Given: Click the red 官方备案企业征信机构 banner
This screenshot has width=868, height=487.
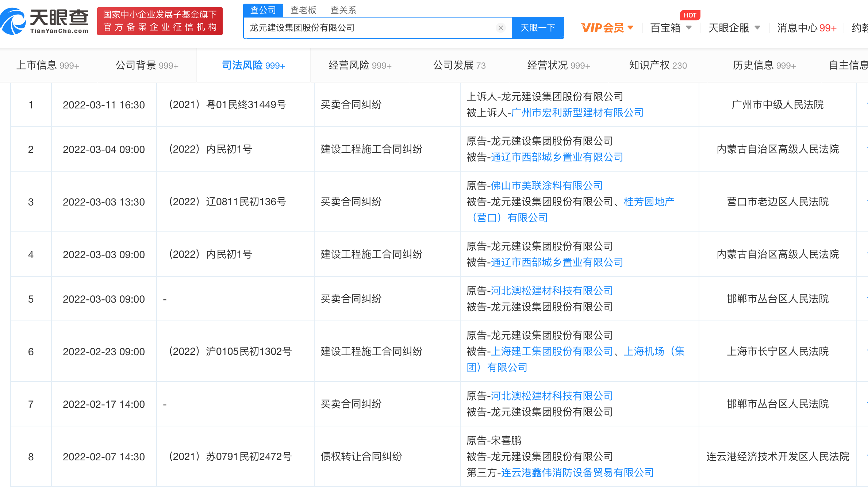Looking at the screenshot, I should tap(160, 21).
